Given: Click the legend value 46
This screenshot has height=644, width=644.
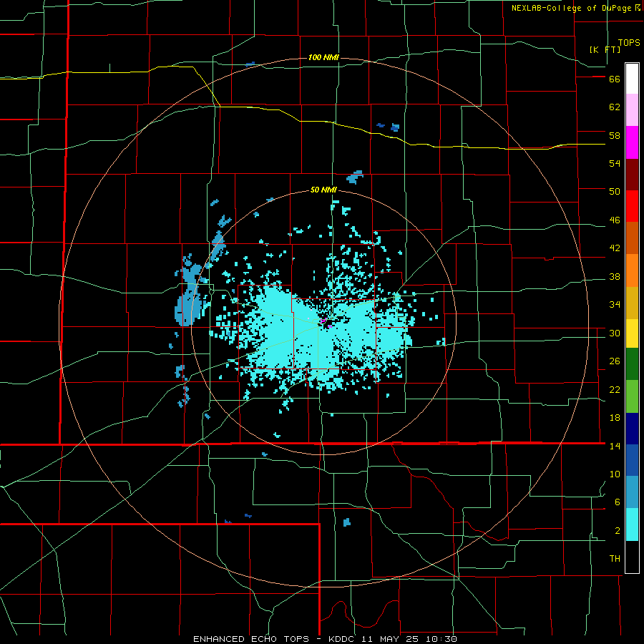Looking at the screenshot, I should tap(615, 220).
